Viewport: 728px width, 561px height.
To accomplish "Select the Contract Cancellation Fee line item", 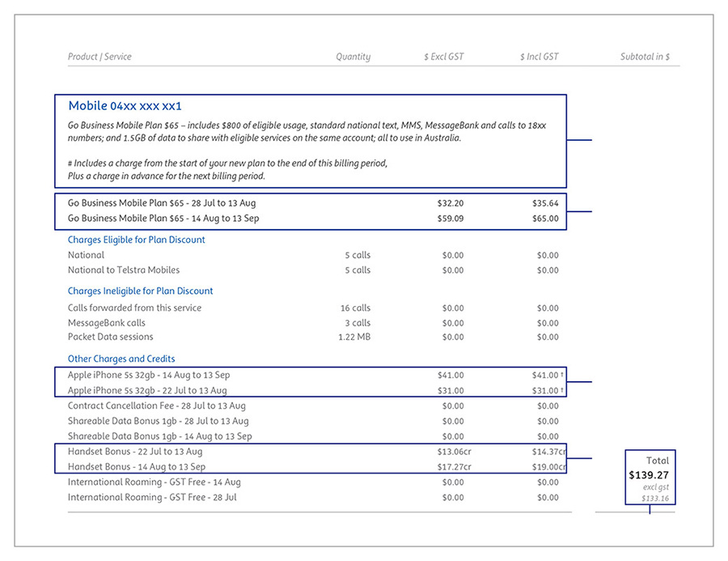I will (x=156, y=406).
